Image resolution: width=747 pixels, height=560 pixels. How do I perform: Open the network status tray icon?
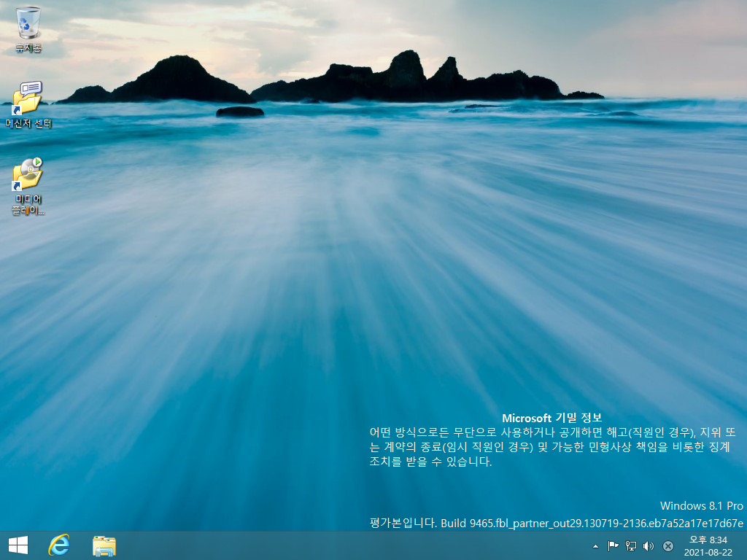tap(631, 546)
